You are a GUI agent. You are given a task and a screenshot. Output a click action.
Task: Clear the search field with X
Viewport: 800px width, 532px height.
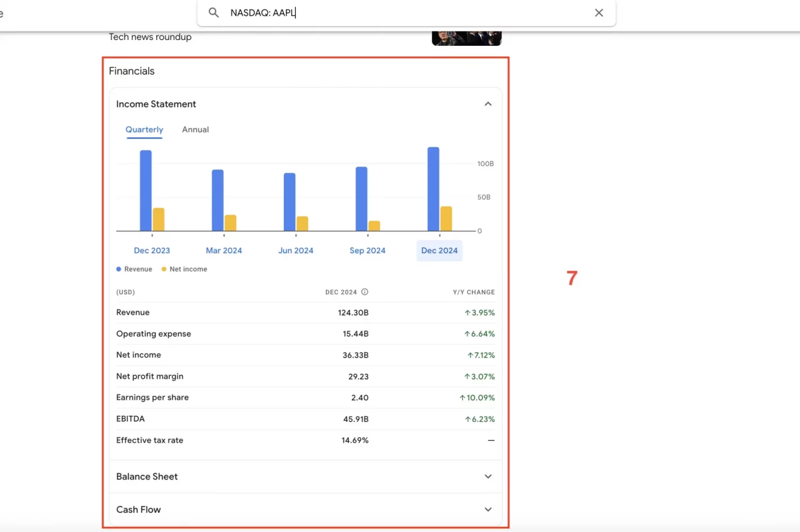pyautogui.click(x=599, y=13)
